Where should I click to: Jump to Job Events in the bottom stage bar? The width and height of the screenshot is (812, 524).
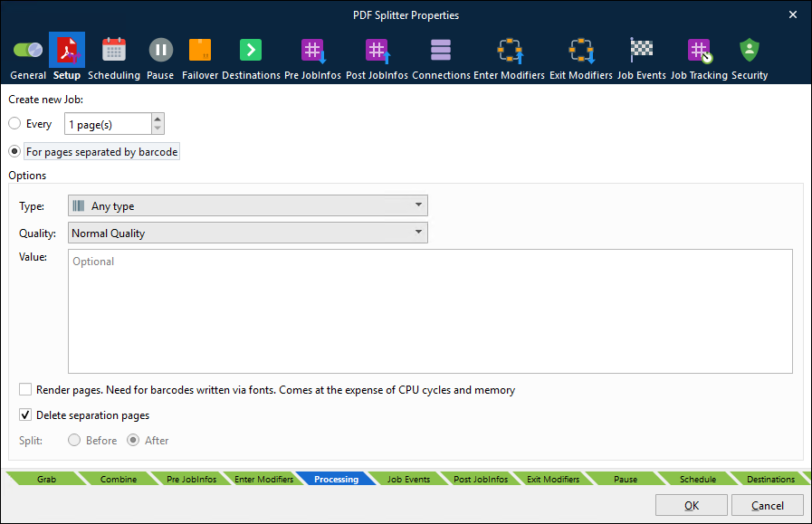tap(408, 479)
